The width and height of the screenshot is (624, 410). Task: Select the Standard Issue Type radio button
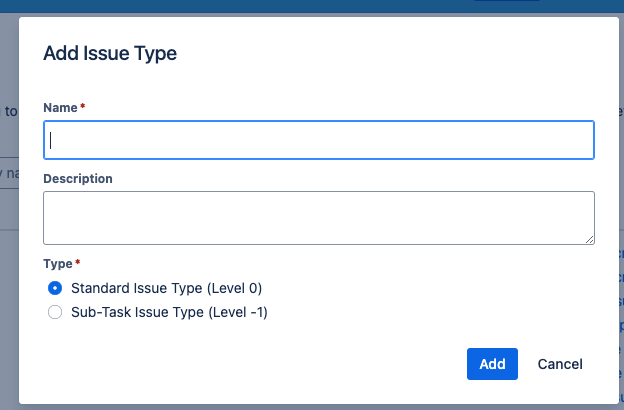pyautogui.click(x=55, y=288)
